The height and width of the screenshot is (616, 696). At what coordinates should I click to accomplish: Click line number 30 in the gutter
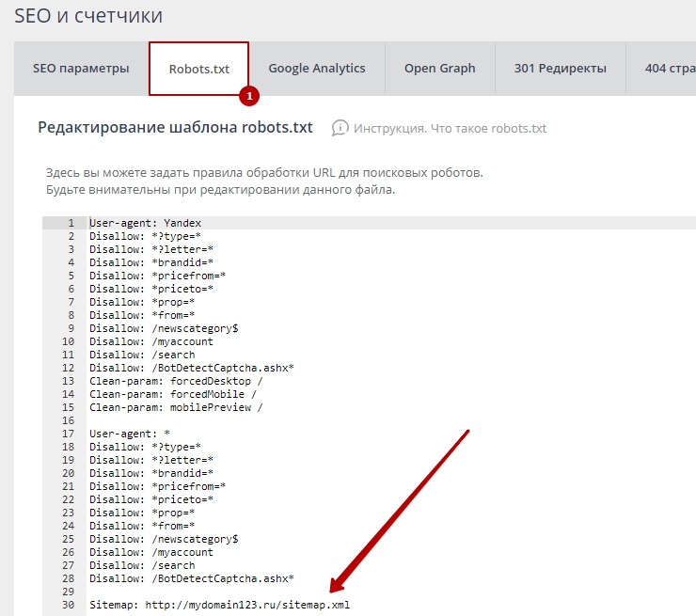pos(69,605)
